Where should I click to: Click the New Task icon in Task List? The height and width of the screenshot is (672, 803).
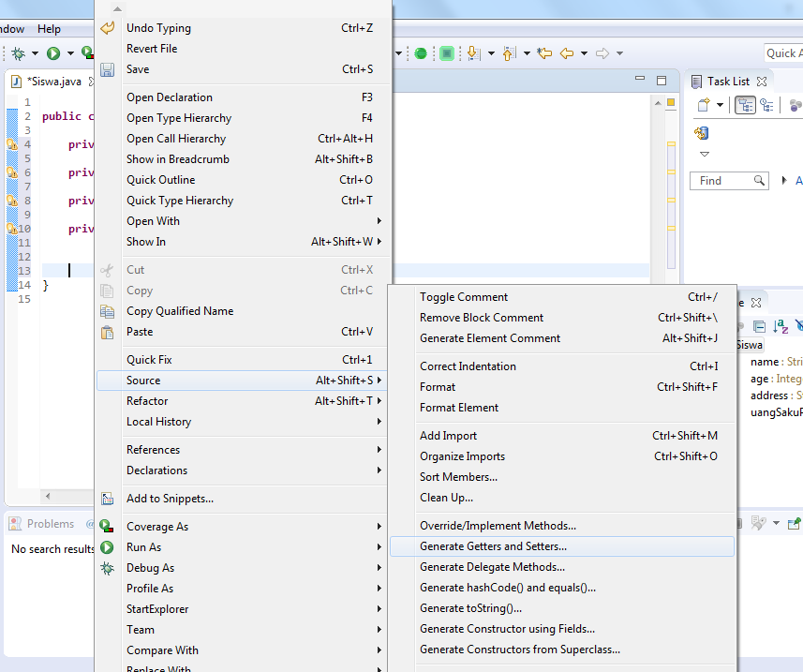[x=705, y=105]
